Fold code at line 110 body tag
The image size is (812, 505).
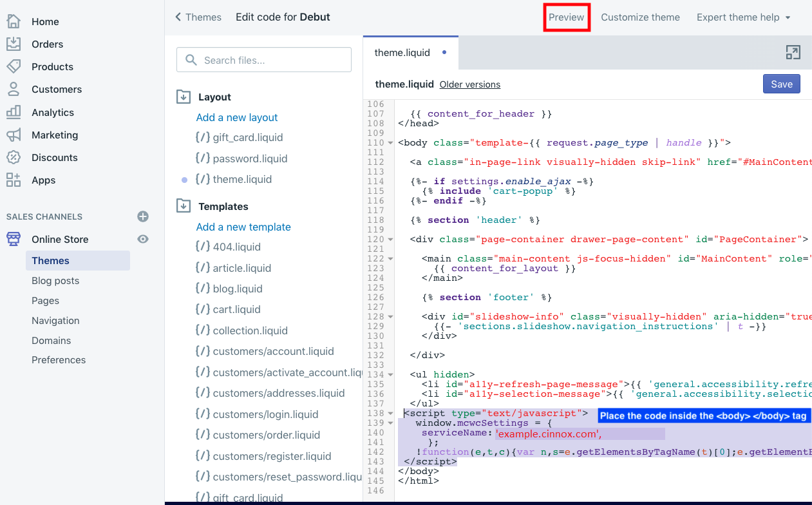390,143
